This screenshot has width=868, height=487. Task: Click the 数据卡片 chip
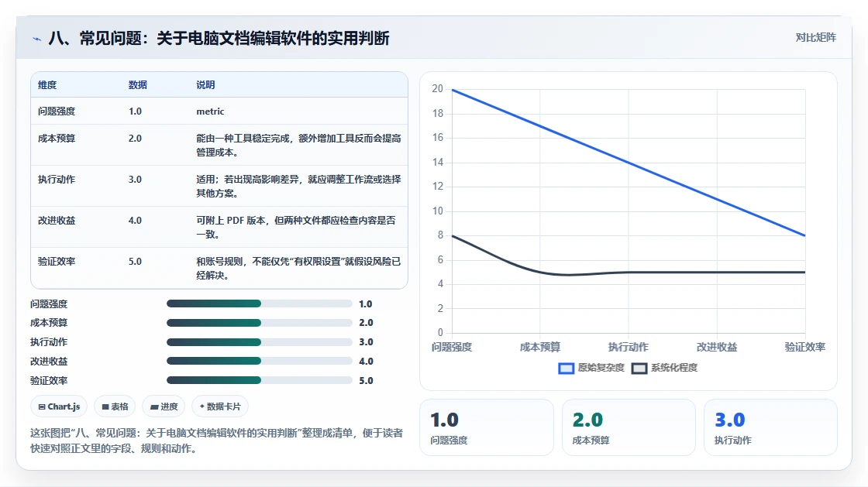click(220, 406)
